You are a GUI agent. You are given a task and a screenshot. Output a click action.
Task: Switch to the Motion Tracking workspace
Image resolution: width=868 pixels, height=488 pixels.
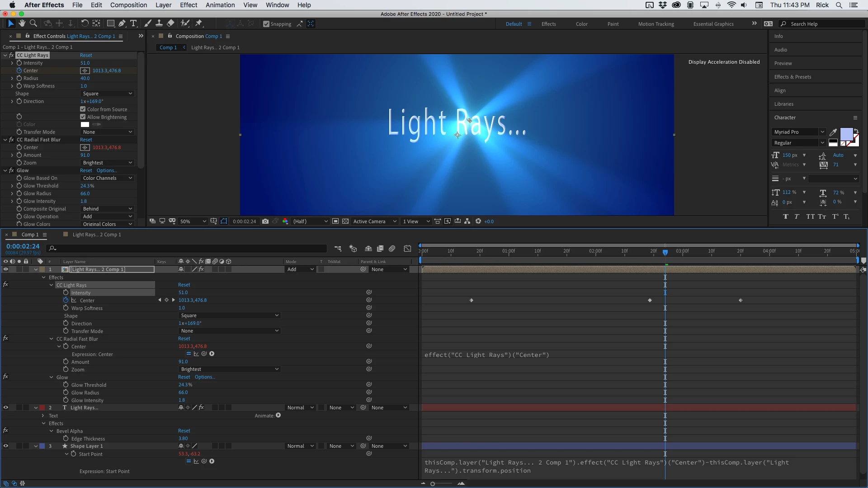(656, 24)
